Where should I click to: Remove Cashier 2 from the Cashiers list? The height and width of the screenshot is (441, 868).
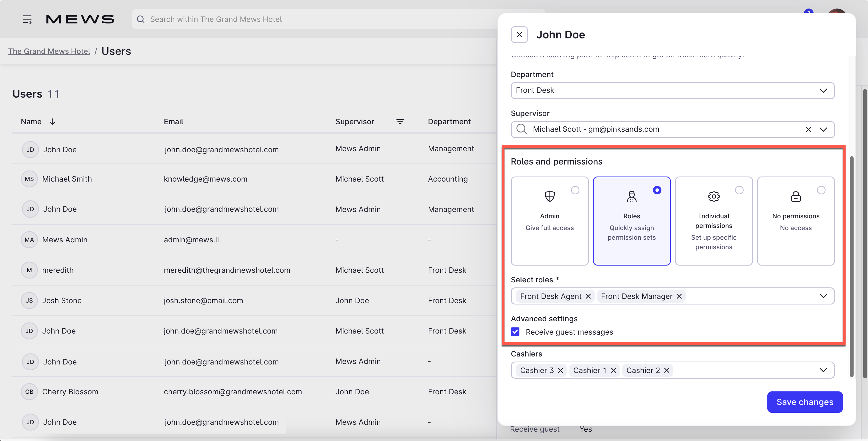pos(667,370)
